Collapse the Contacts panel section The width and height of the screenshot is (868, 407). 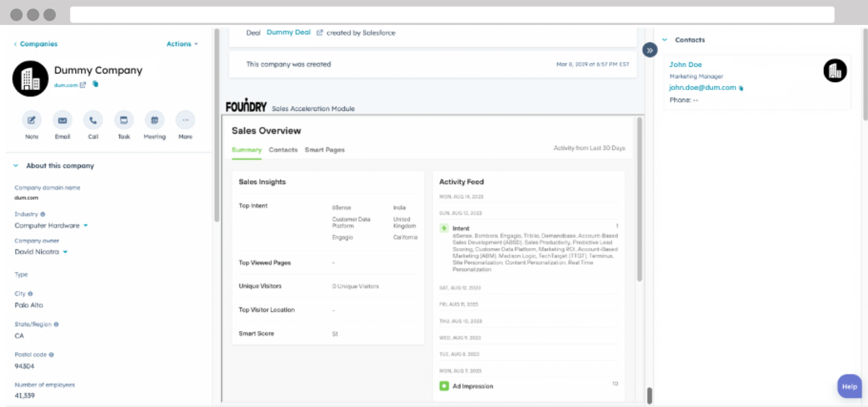[x=665, y=40]
